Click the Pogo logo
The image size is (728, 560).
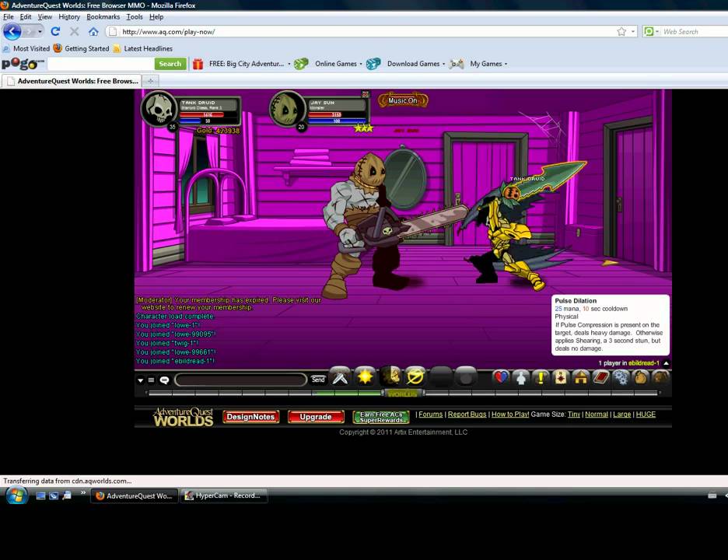[x=23, y=63]
